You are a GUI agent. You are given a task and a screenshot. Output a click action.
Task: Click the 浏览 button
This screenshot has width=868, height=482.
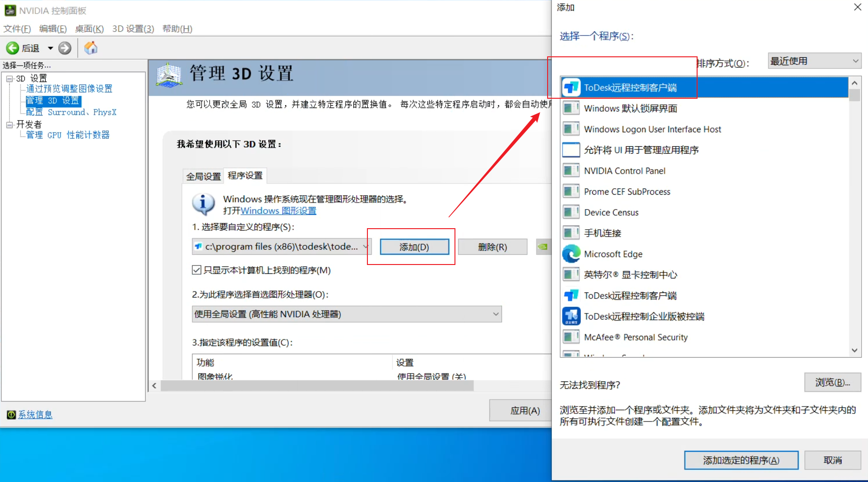coord(832,382)
